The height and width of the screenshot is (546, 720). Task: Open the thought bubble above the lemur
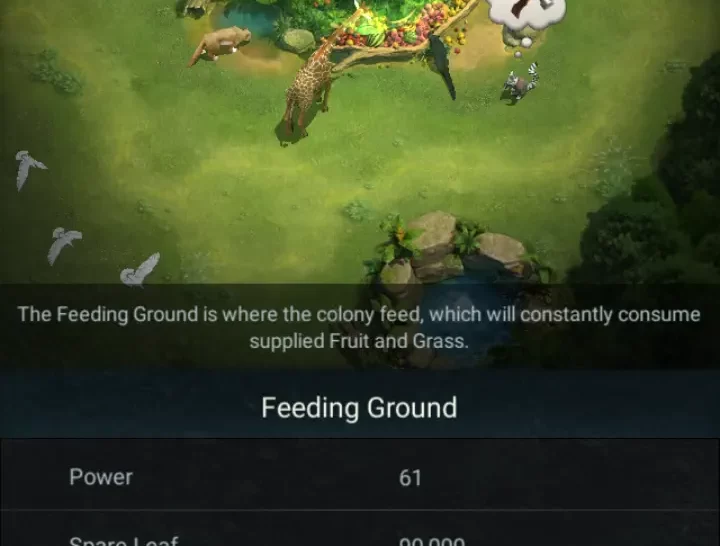point(526,16)
